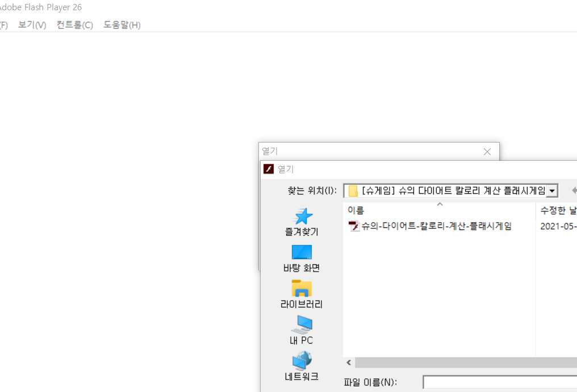
Task: Focus the 파일 이름(N) text field
Action: 499,382
